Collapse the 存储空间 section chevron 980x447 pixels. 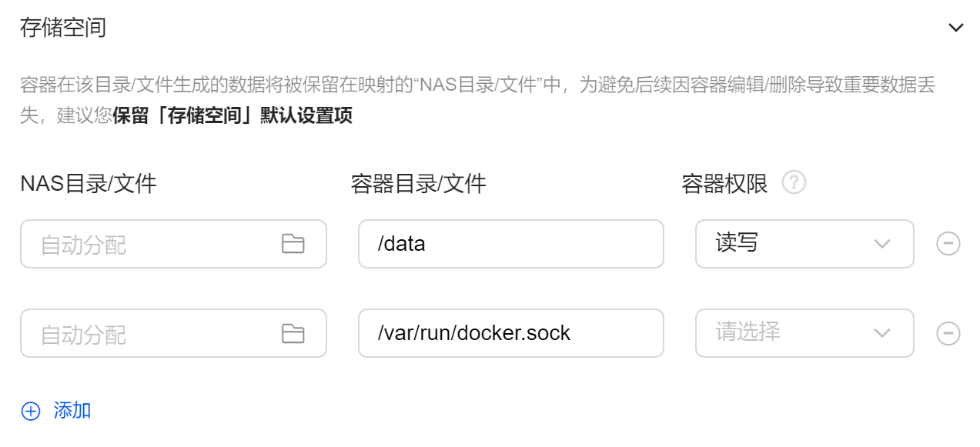955,28
